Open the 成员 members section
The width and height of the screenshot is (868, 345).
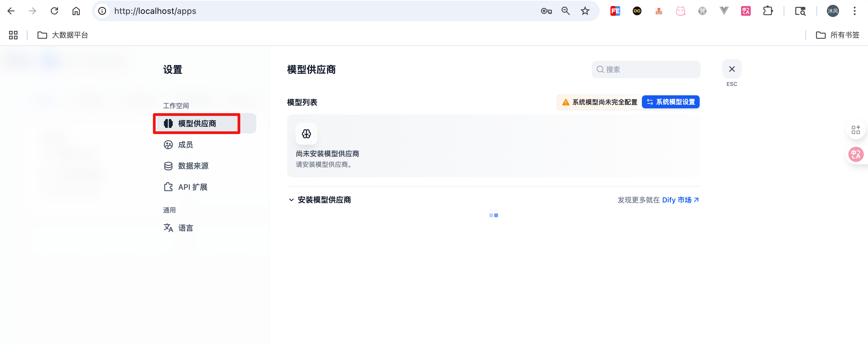(185, 145)
